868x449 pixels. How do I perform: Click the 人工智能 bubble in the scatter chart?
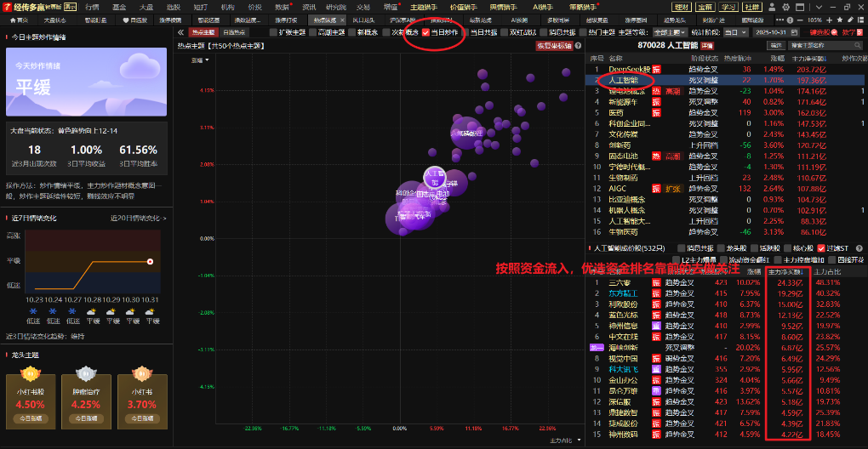click(434, 176)
